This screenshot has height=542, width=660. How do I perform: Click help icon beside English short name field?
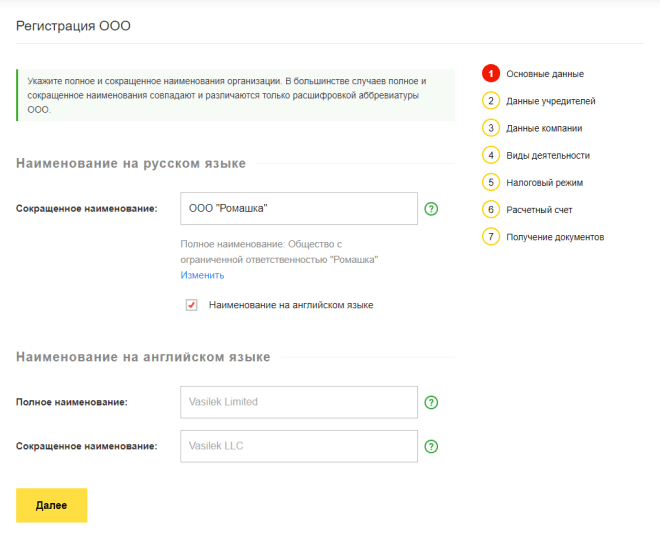431,447
